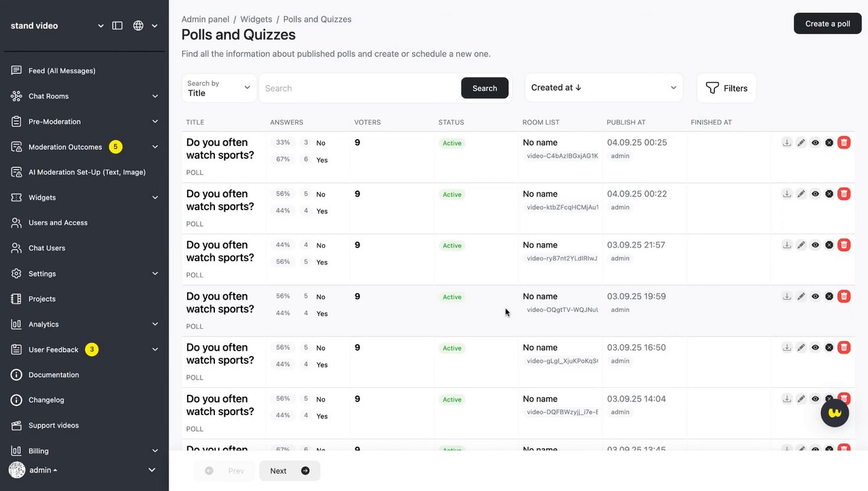Image resolution: width=868 pixels, height=491 pixels.
Task: Click into the poll Search field
Action: coord(359,88)
